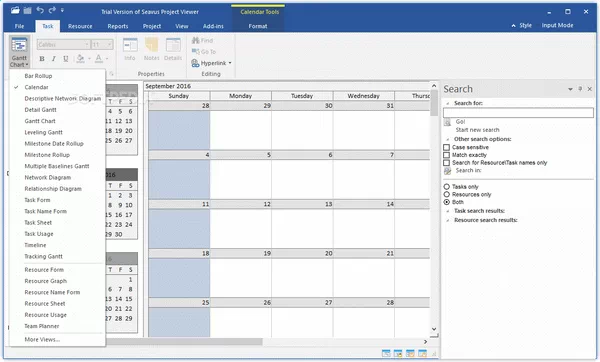This screenshot has height=362, width=600.
Task: Check Search for Resource\Task names only
Action: [x=446, y=163]
